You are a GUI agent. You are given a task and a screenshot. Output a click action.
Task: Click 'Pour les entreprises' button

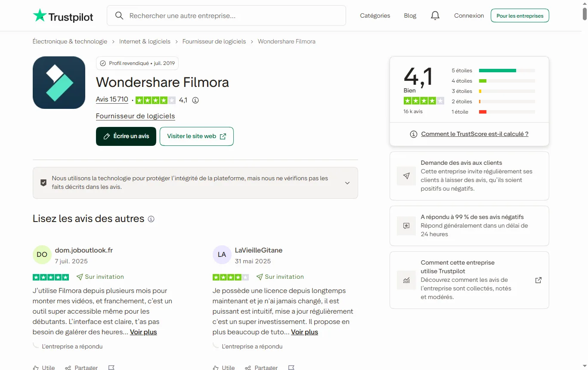click(x=520, y=16)
